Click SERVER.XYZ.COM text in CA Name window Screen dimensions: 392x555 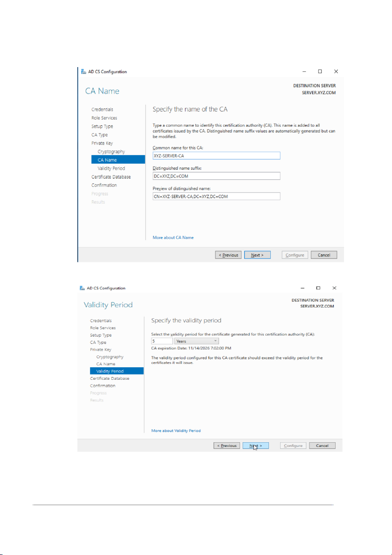pyautogui.click(x=319, y=93)
